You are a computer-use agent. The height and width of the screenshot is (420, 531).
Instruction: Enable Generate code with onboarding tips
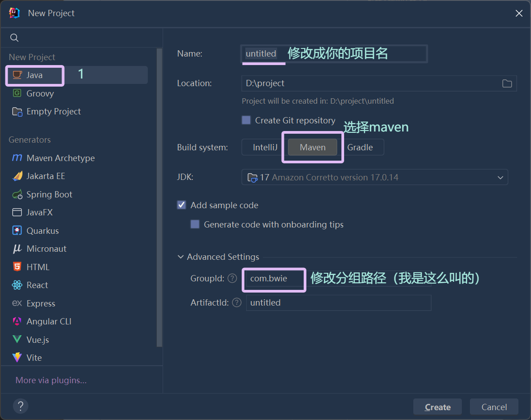pos(195,224)
